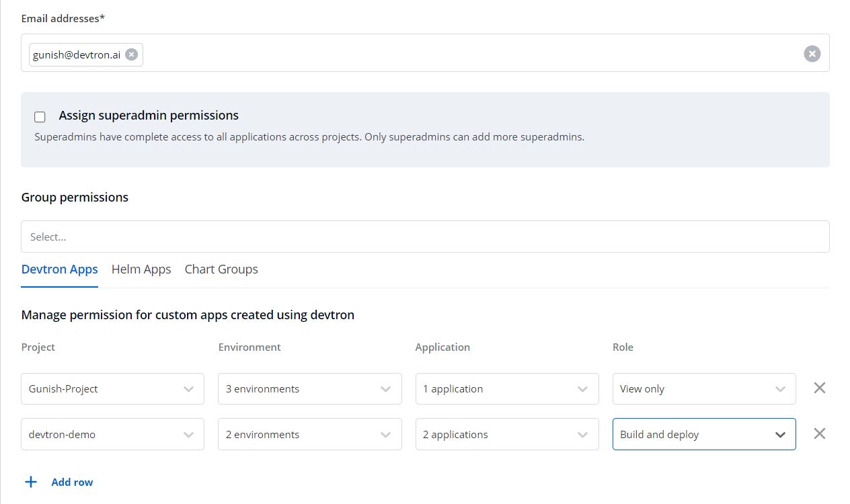Open the Gunish-Project project dropdown
The width and height of the screenshot is (850, 504).
[x=112, y=389]
